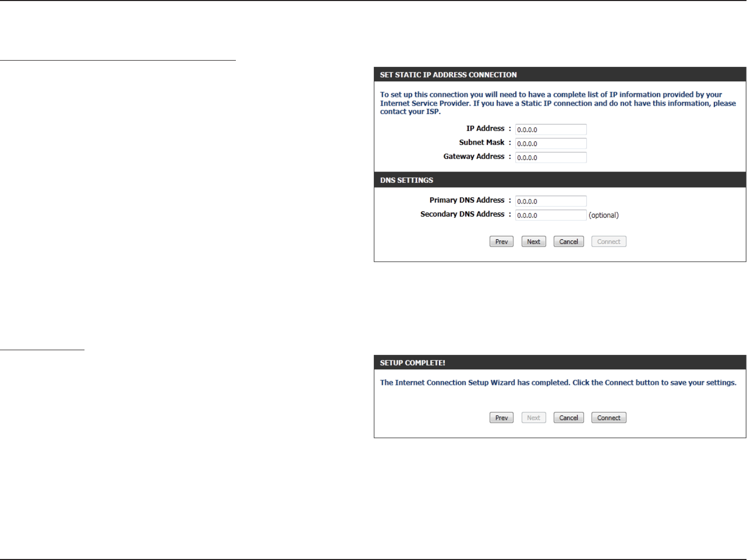Click Connect in Setup Complete panel
747x560 pixels.
609,418
